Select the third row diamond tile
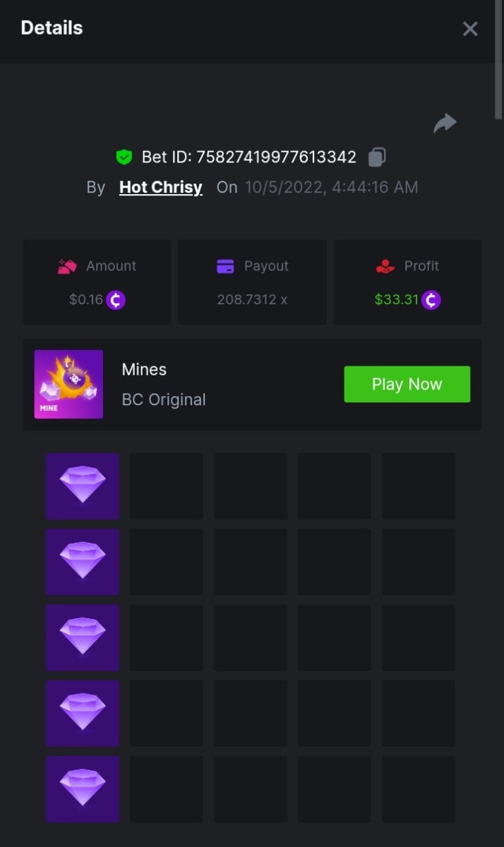The height and width of the screenshot is (847, 504). coord(83,637)
